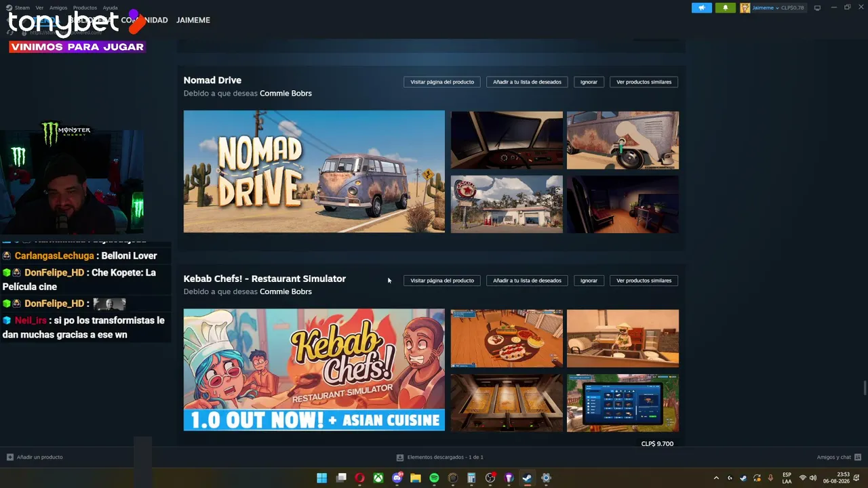868x488 pixels.
Task: Visit the Kebab Chefs product page button
Action: [442, 281]
